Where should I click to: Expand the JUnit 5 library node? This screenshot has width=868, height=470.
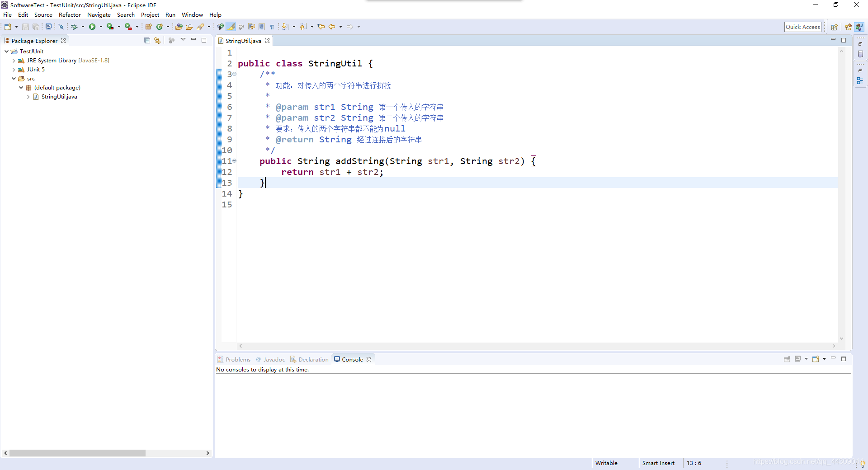click(14, 69)
